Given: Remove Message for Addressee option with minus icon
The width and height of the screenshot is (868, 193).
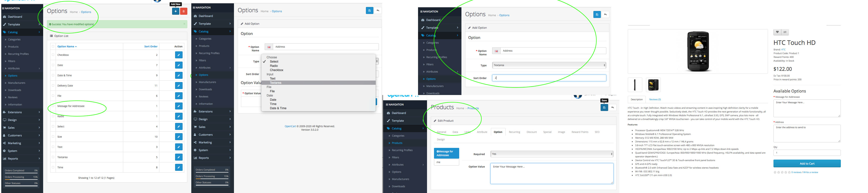Looking at the screenshot, I should [437, 152].
